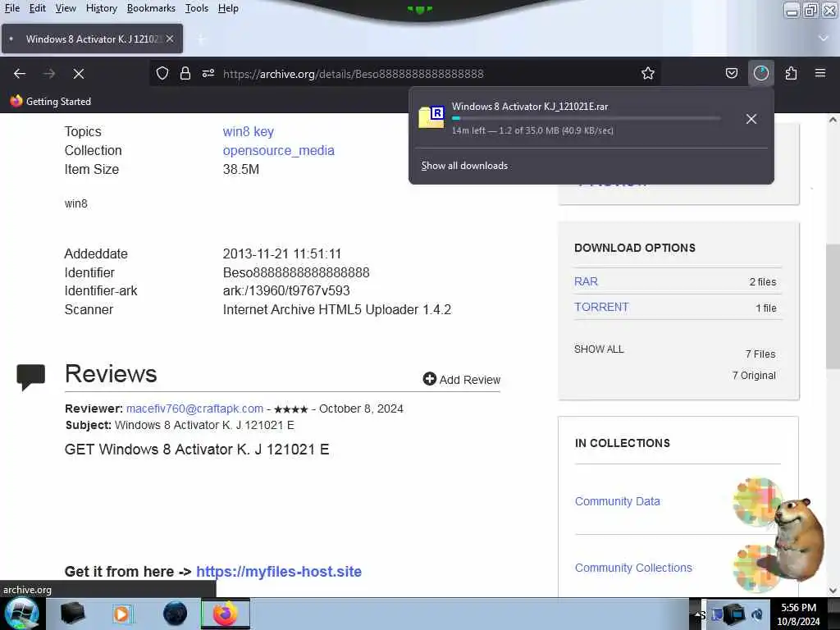Click the 7 Original files text
This screenshot has height=630, width=840.
754,376
